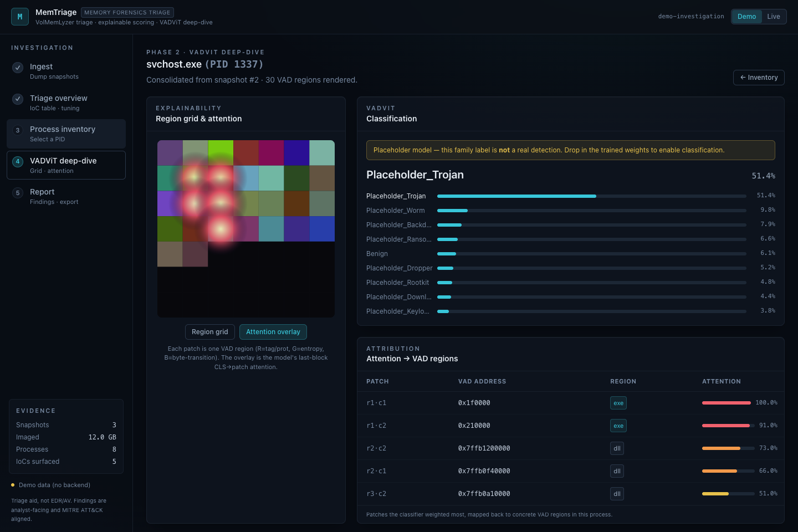
Task: Open the Process inventory step
Action: click(x=66, y=134)
